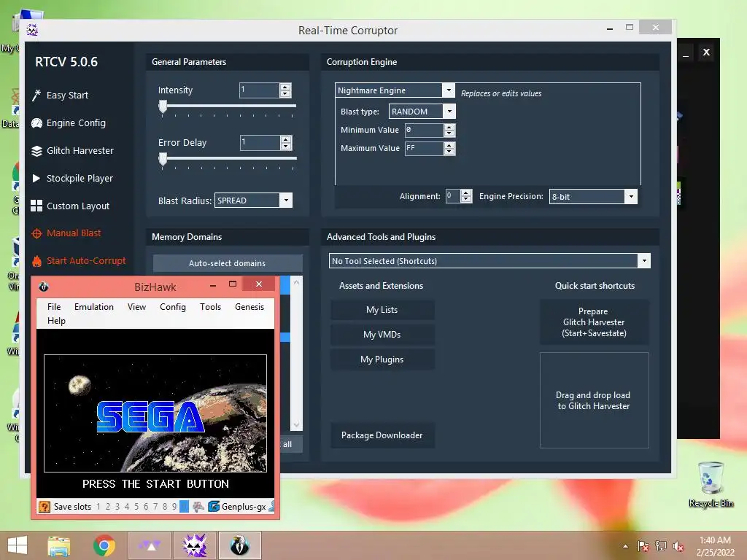747x560 pixels.
Task: Open My Lists
Action: 382,310
